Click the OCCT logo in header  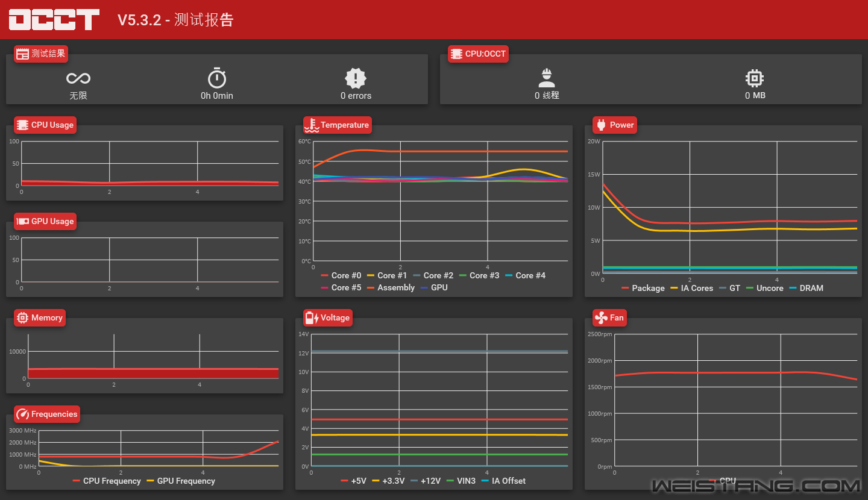point(54,19)
